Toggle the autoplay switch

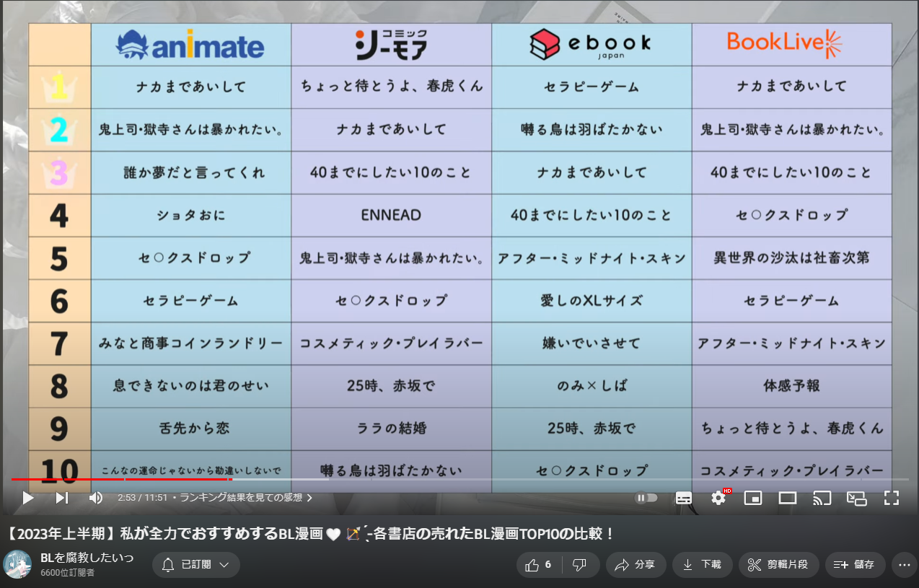647,498
